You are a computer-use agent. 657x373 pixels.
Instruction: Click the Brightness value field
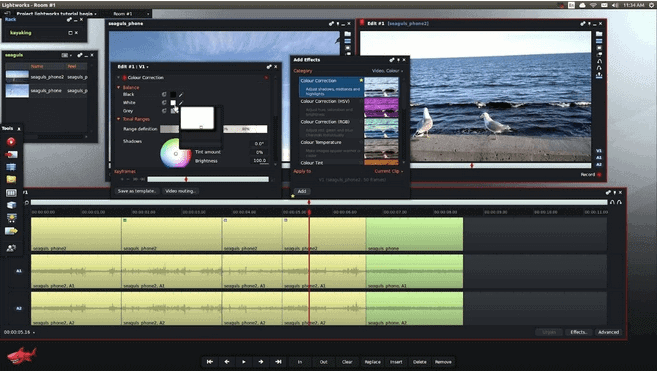tap(259, 161)
